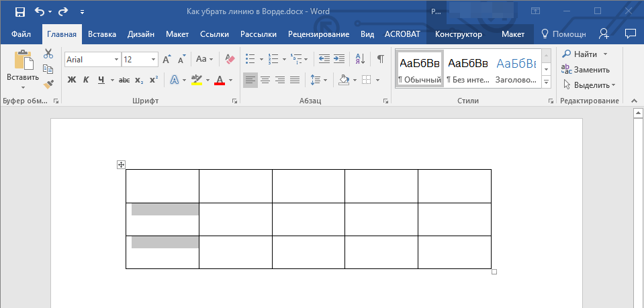Click the Заменить button
The height and width of the screenshot is (308, 644).
click(x=585, y=69)
